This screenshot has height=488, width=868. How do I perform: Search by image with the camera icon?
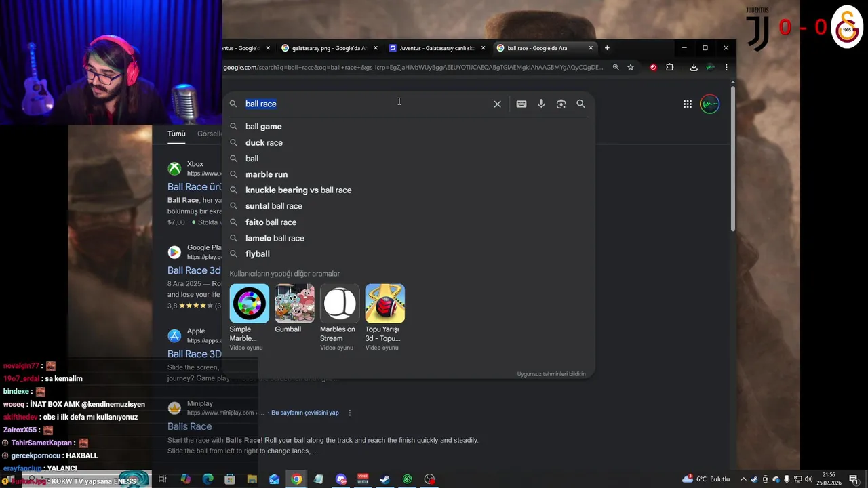pos(561,104)
